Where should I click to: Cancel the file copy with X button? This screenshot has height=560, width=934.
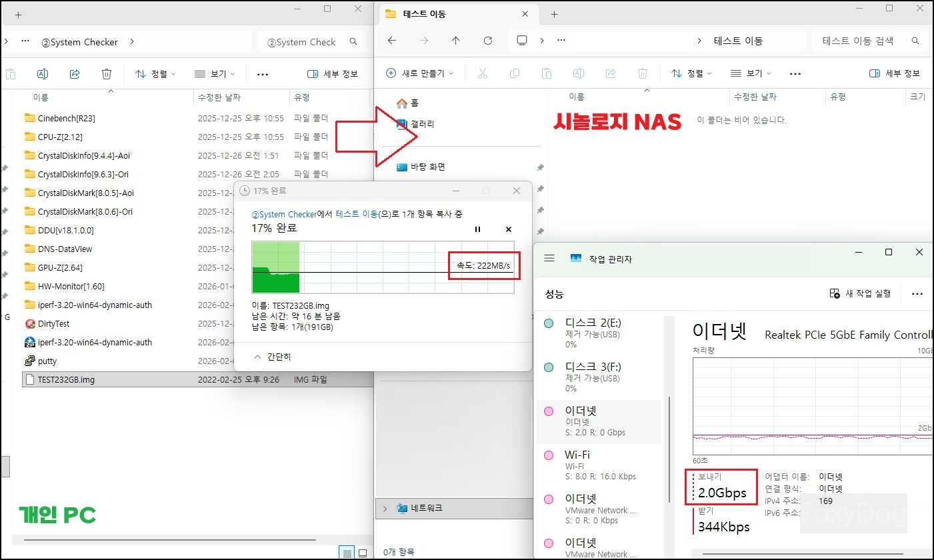[x=509, y=229]
